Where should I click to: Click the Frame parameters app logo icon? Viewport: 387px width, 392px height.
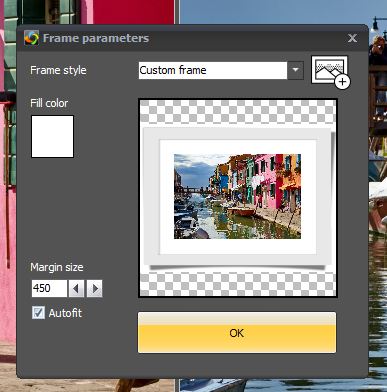click(x=31, y=38)
